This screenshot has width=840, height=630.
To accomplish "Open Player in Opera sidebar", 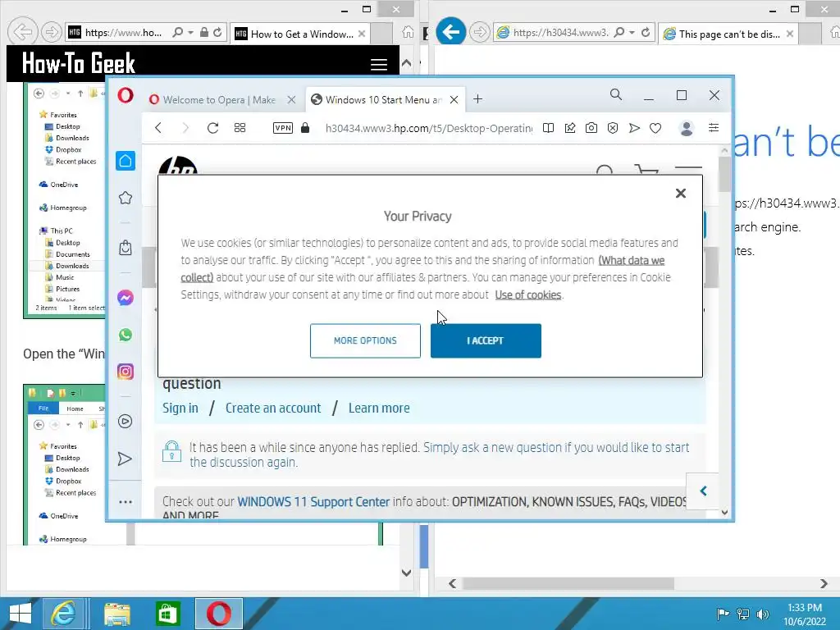I will pos(126,422).
